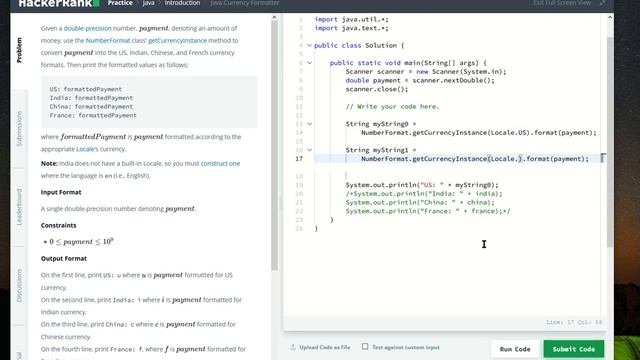Open the Submissions side tab
640x360 pixels.
(19, 129)
